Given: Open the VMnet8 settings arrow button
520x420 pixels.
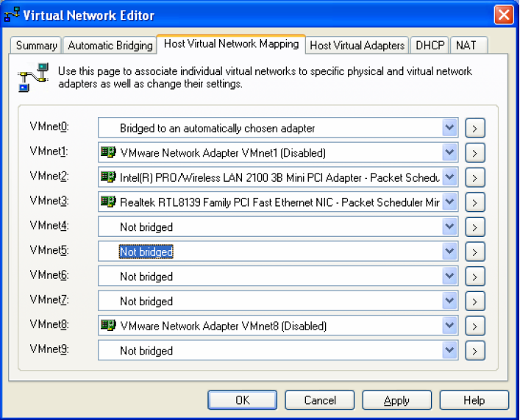Looking at the screenshot, I should click(475, 326).
